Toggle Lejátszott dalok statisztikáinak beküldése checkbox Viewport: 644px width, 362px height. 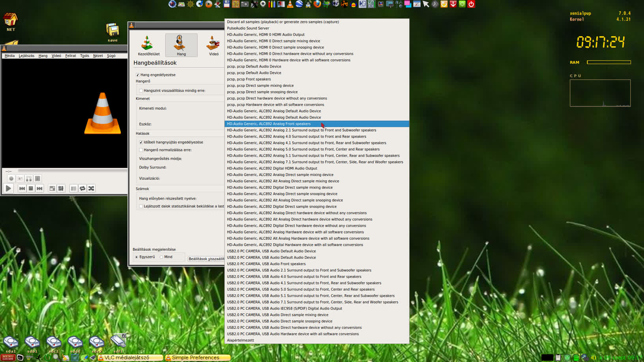click(x=141, y=206)
